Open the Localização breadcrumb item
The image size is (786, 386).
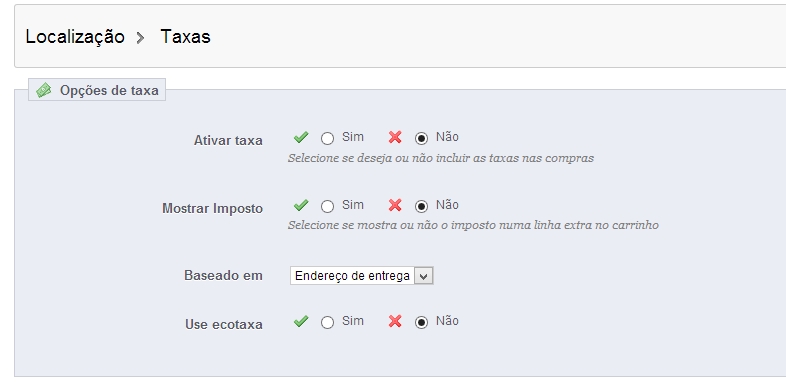pyautogui.click(x=75, y=37)
